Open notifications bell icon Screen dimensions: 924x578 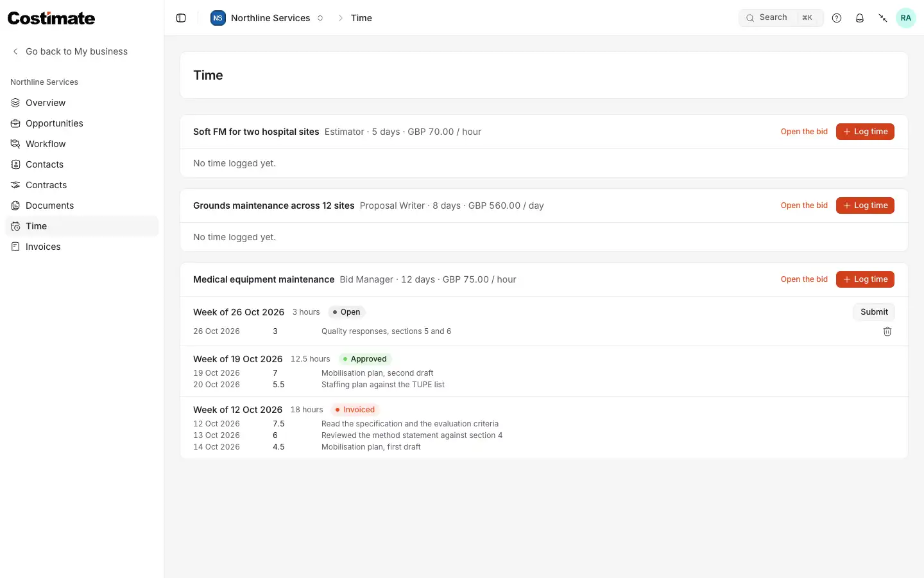pyautogui.click(x=860, y=18)
